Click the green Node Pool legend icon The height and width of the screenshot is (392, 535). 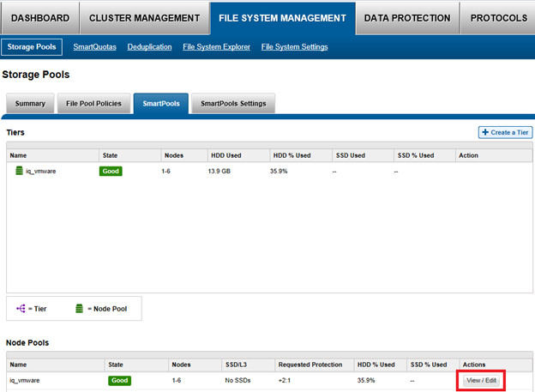79,308
